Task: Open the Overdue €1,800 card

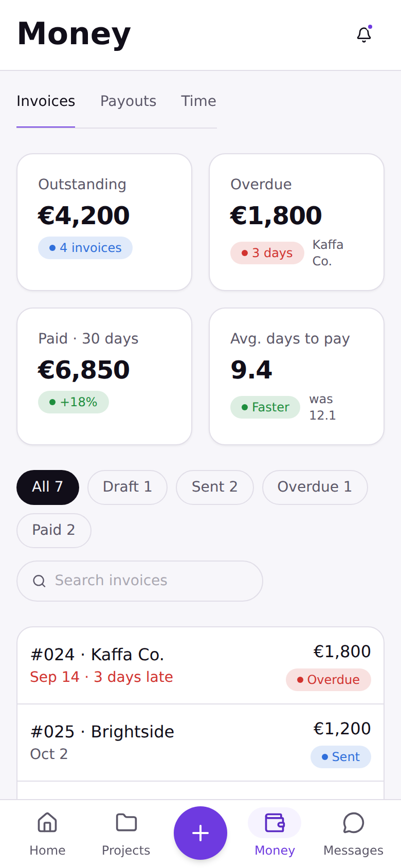Action: tap(297, 222)
